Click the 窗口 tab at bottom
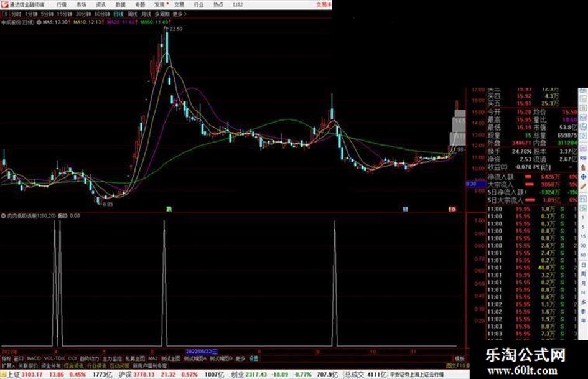588x379 pixels. coord(19,358)
